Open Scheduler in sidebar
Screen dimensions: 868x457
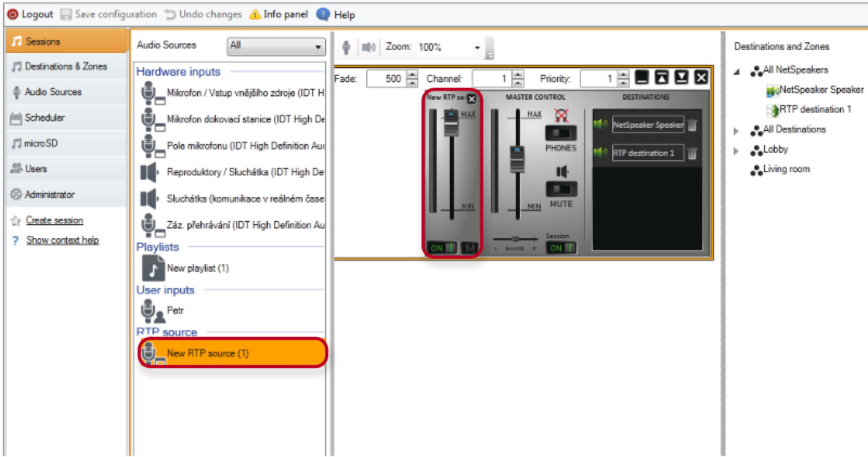point(67,117)
